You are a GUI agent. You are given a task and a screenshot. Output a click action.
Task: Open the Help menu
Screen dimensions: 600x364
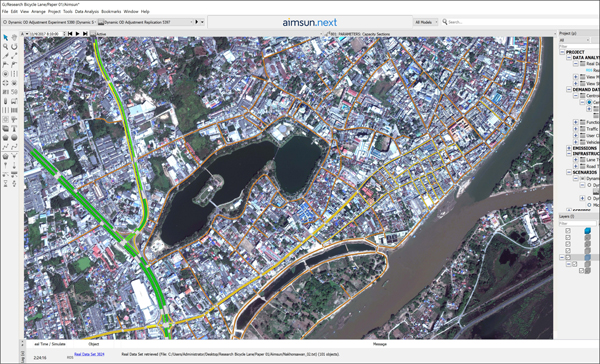145,11
